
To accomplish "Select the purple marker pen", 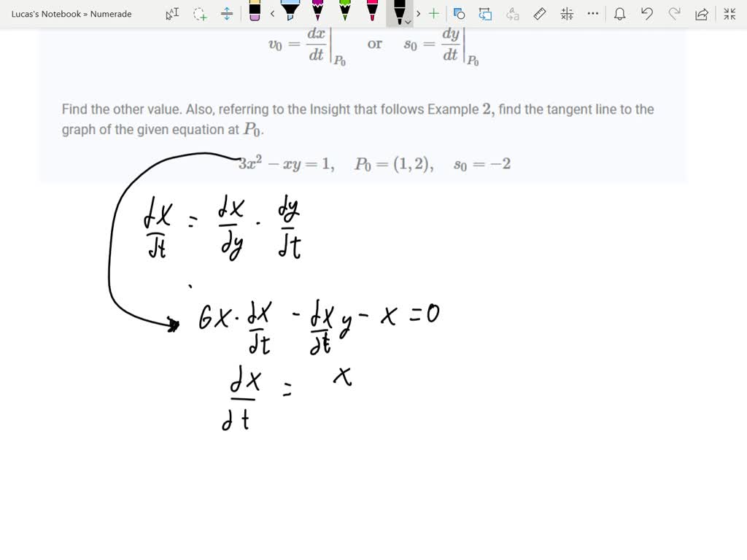I will pos(317,12).
